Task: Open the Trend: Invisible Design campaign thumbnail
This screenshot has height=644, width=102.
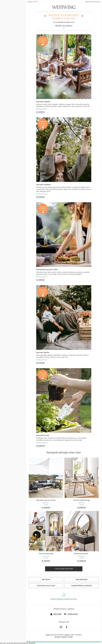Action: click(x=82, y=478)
